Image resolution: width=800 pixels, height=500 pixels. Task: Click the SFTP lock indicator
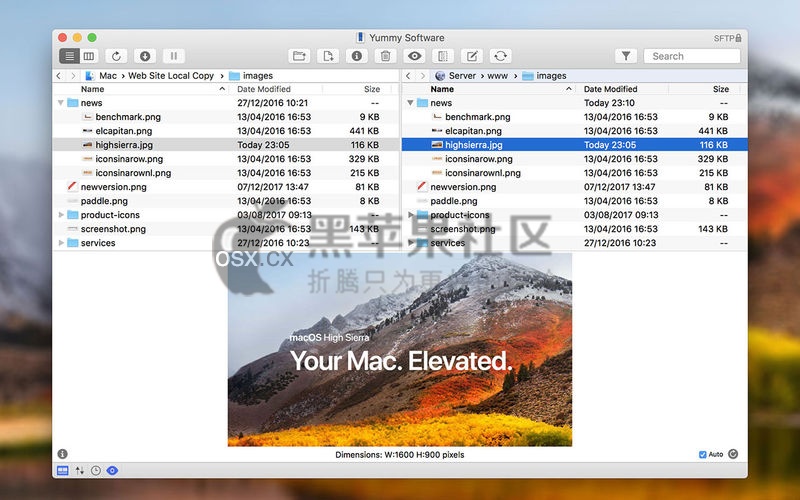point(728,38)
